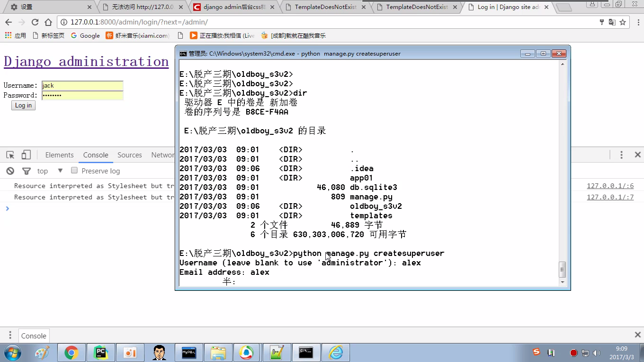644x362 pixels.
Task: Open the top context dropdown
Action: point(50,171)
